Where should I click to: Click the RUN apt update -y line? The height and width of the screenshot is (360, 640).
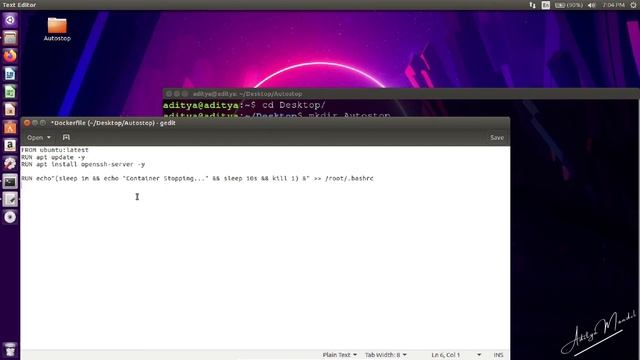click(53, 157)
